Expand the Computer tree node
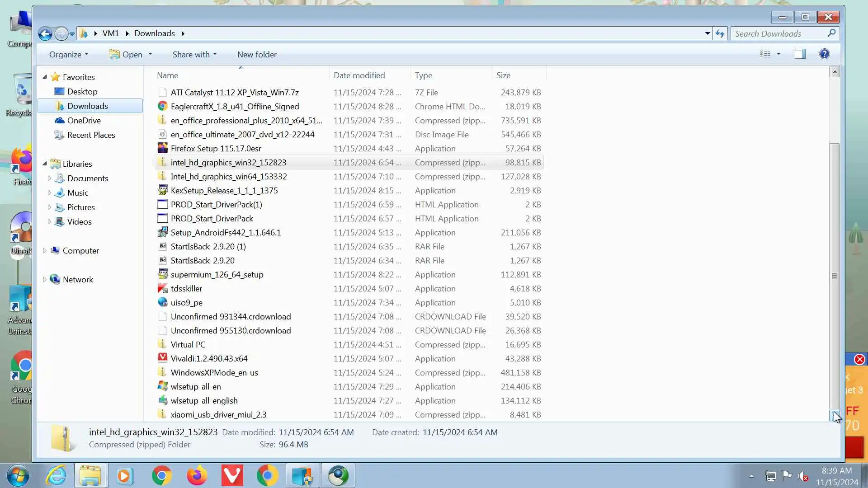Screen dimensions: 868x488 coord(45,250)
